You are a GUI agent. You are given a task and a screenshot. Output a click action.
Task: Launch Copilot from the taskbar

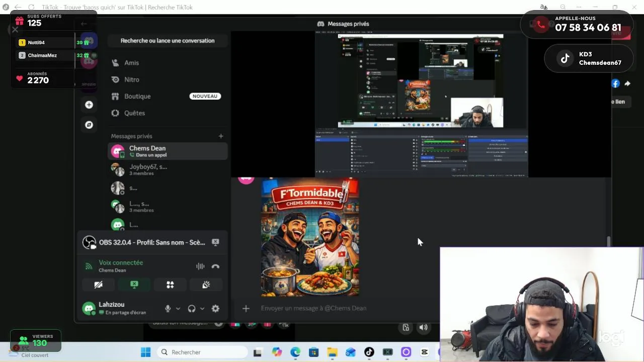(x=277, y=352)
